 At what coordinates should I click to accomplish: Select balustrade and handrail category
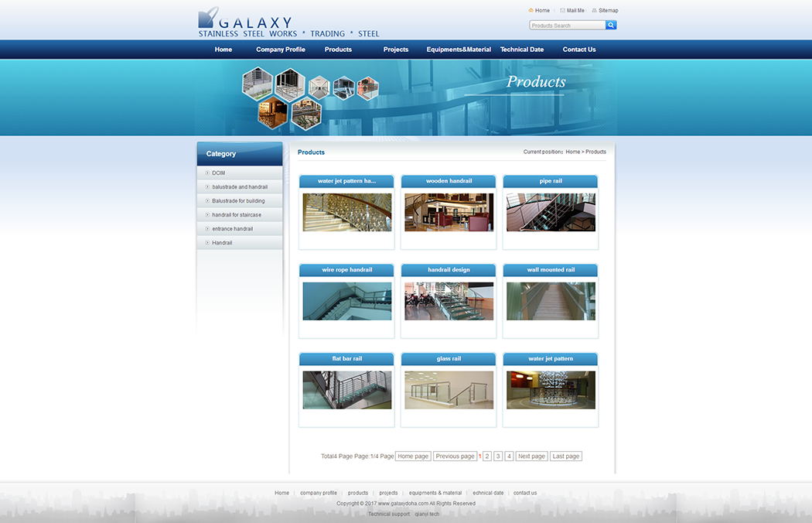pos(239,187)
